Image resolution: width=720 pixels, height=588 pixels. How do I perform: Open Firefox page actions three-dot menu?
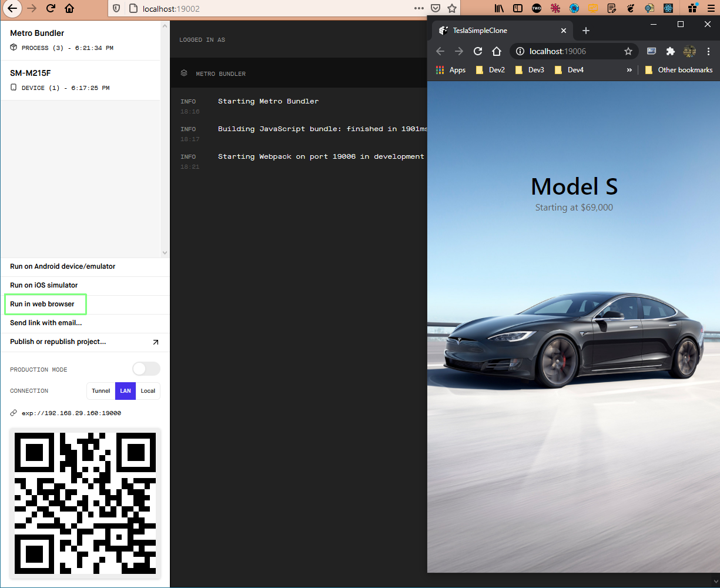click(x=419, y=8)
